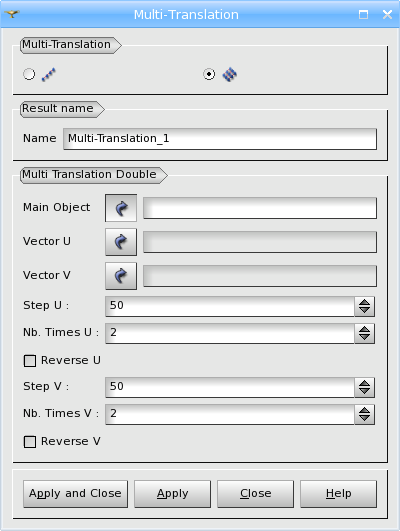Click the Apply button
Image resolution: width=400 pixels, height=531 pixels.
click(x=172, y=494)
